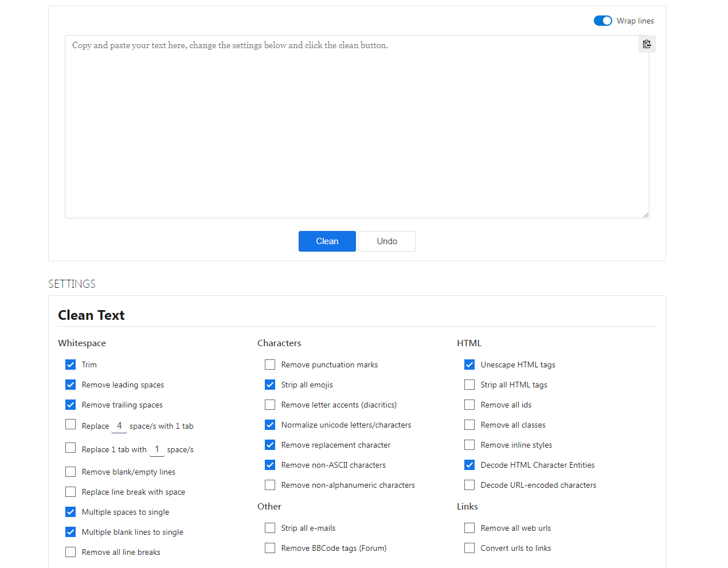
Task: Click the Undo button
Action: click(386, 241)
